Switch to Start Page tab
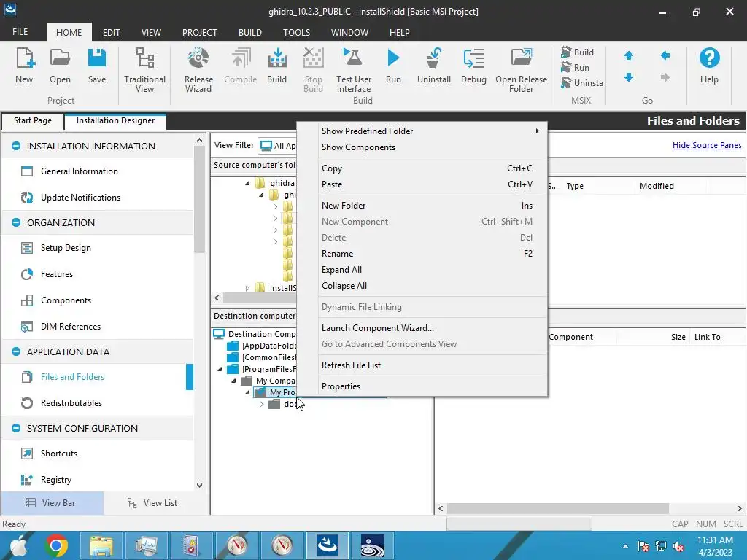 [x=32, y=120]
